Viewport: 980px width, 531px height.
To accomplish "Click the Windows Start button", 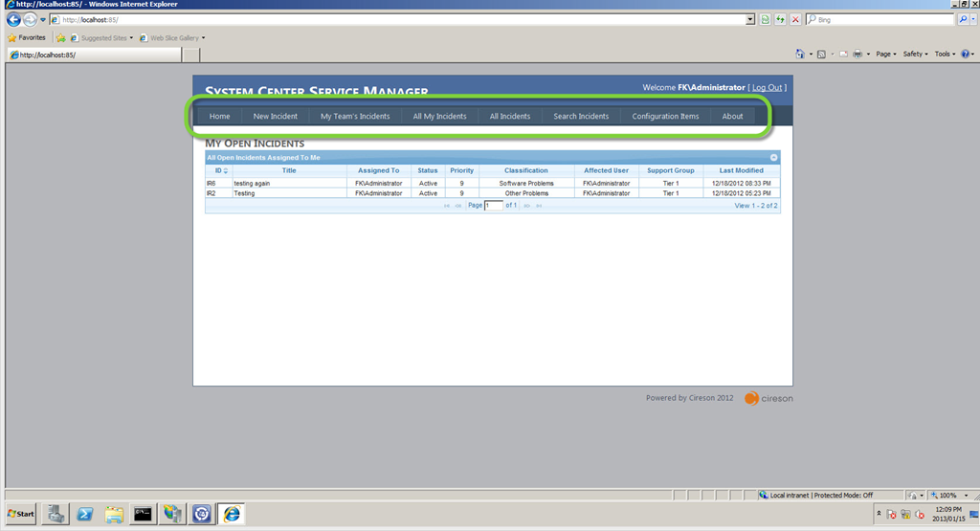I will point(20,514).
